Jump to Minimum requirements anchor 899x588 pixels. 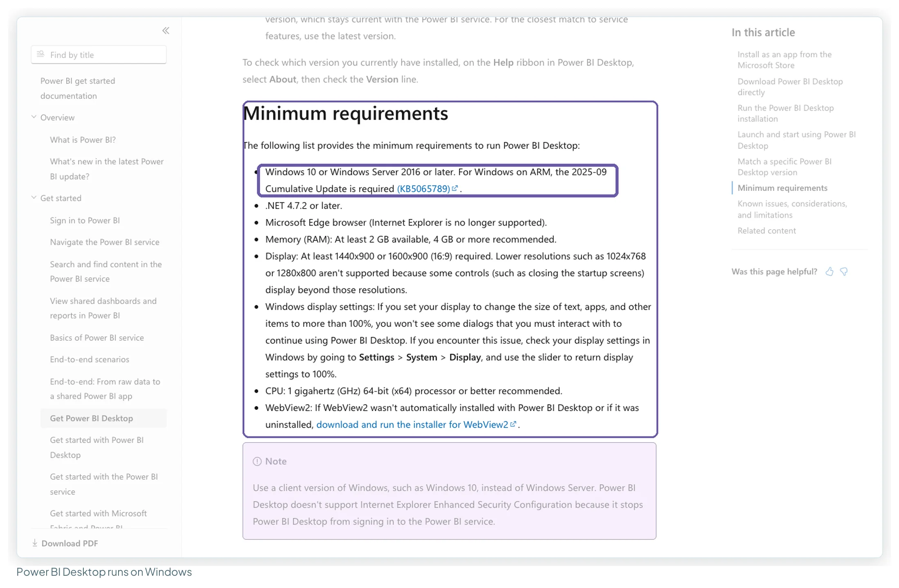783,188
